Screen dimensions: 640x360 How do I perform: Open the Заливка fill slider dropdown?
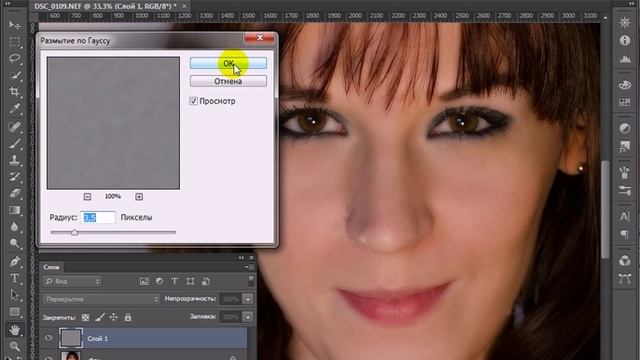pyautogui.click(x=248, y=317)
